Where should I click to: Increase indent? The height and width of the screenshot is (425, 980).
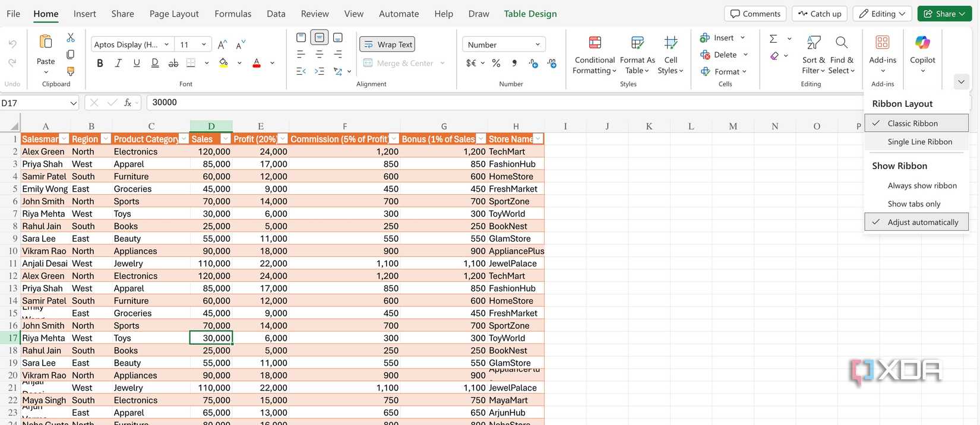coord(320,71)
